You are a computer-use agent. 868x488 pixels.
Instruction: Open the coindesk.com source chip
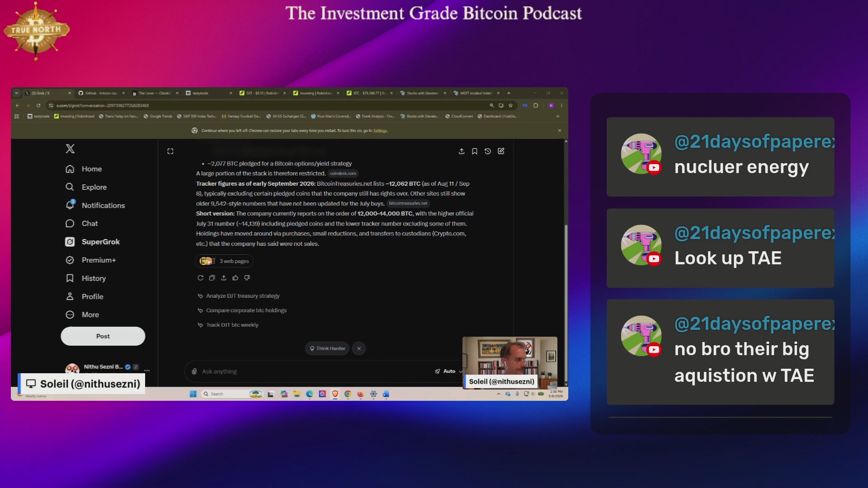click(x=343, y=174)
